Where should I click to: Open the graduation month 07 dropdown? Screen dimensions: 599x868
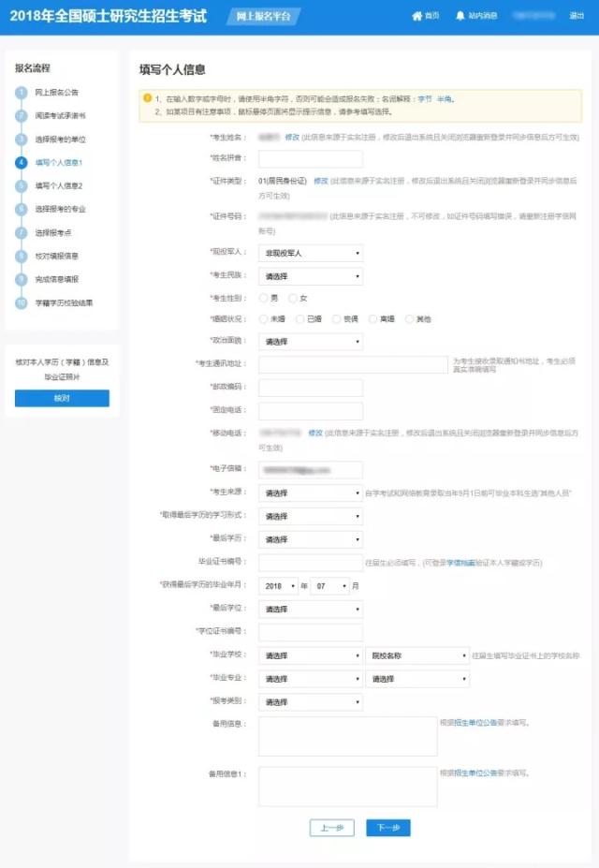[329, 586]
